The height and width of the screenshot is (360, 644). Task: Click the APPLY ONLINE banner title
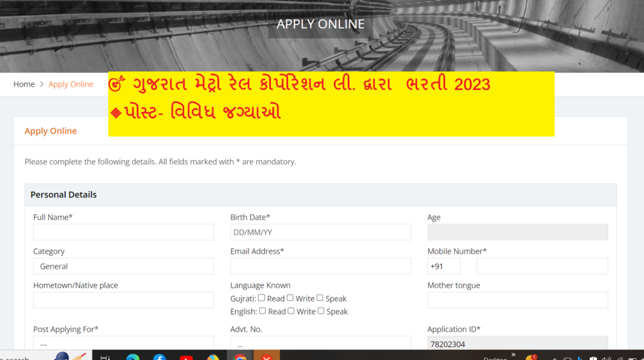tap(320, 25)
